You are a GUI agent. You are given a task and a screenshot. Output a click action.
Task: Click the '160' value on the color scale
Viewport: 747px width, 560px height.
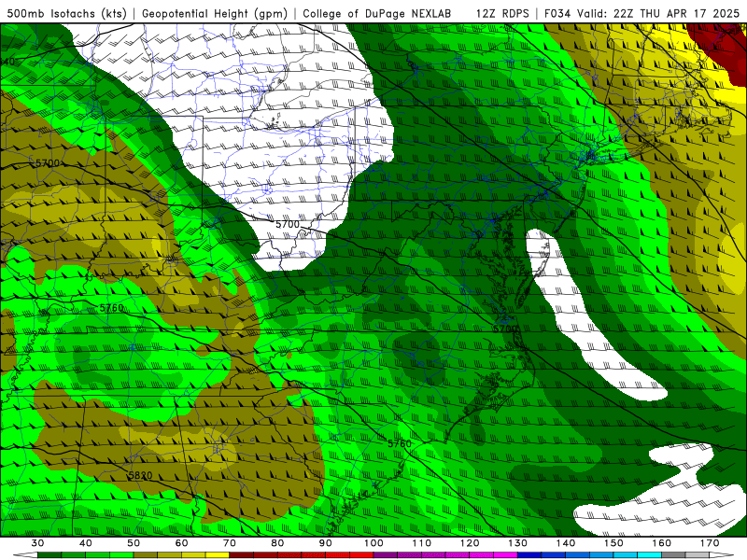point(662,543)
